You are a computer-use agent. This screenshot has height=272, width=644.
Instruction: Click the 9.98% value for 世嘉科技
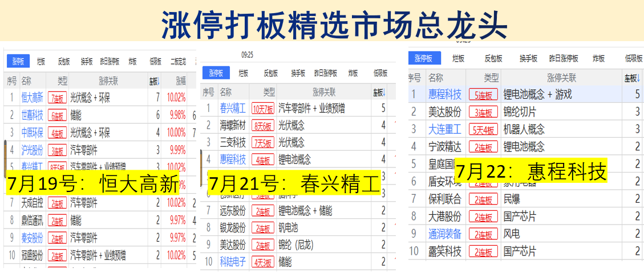(177, 115)
